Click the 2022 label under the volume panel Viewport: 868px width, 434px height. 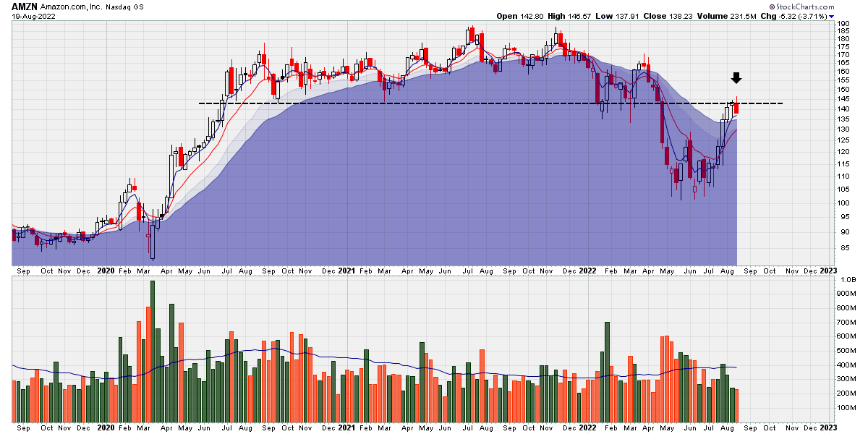pos(587,428)
